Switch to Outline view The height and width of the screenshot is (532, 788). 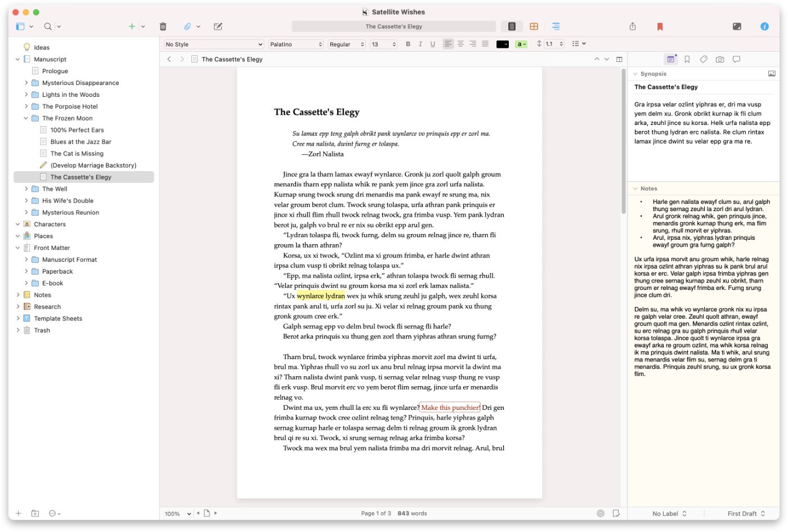[556, 26]
